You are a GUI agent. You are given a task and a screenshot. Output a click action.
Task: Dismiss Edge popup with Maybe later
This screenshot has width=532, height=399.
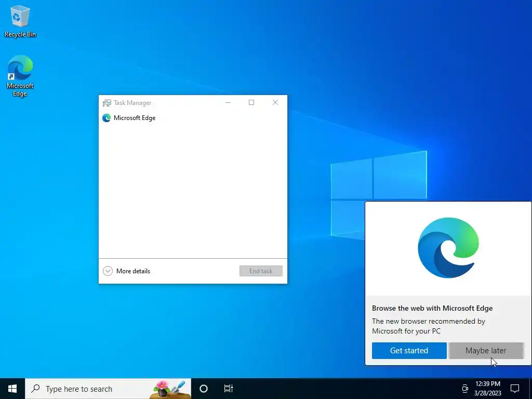486,351
